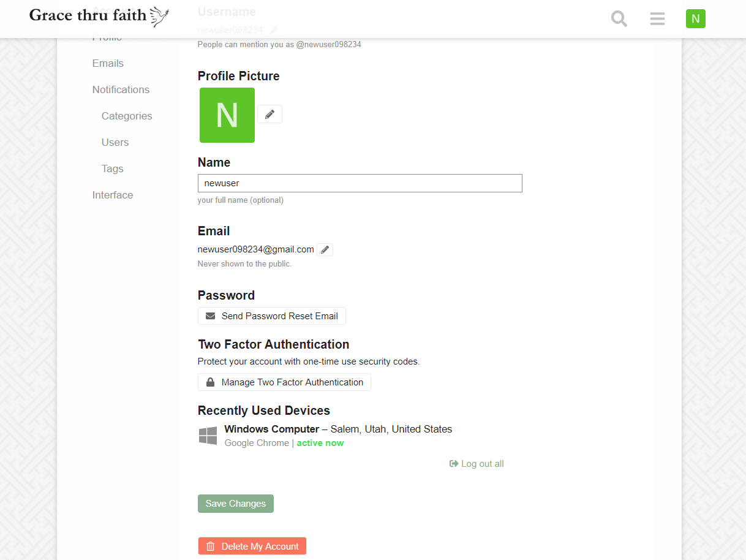The height and width of the screenshot is (560, 746).
Task: Click the 'Protect your account' description text
Action: pos(309,361)
